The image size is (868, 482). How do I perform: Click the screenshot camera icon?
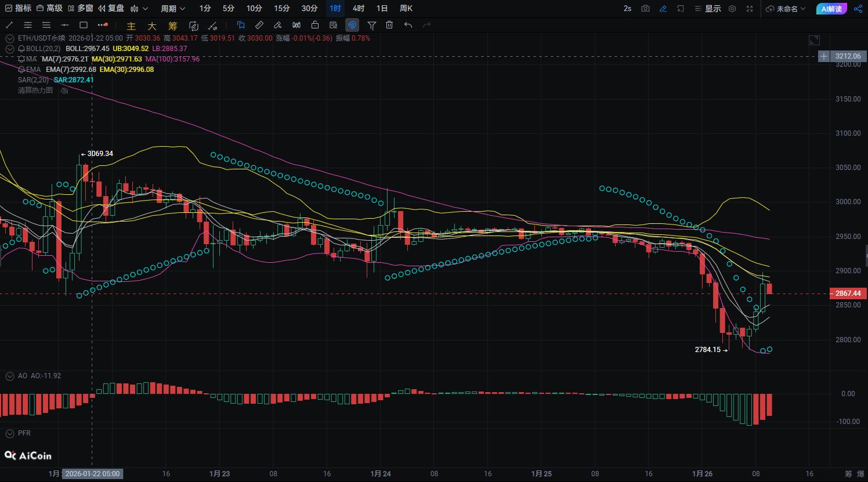point(645,9)
